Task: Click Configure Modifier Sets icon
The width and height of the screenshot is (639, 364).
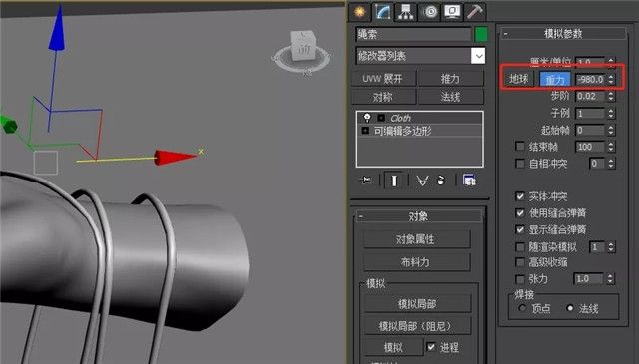Action: coord(469,180)
